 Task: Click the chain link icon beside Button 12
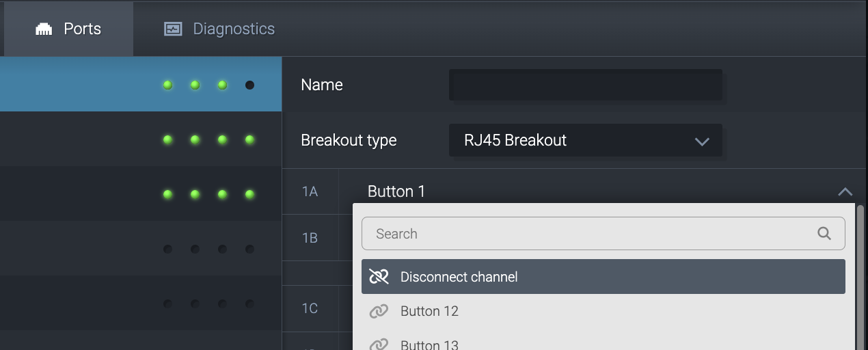tap(379, 312)
